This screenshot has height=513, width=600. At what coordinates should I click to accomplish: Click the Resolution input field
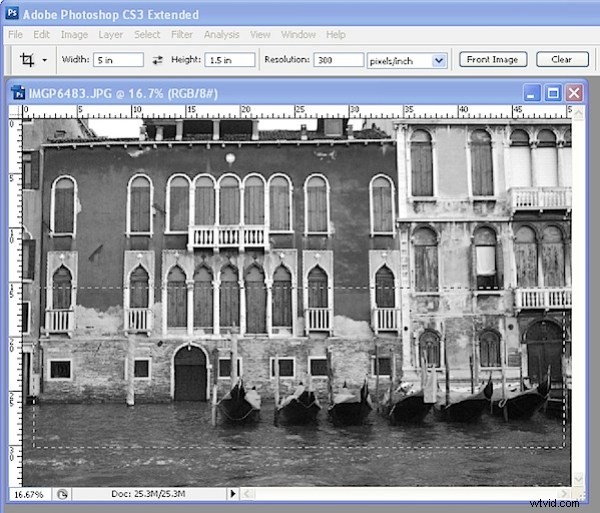(338, 60)
